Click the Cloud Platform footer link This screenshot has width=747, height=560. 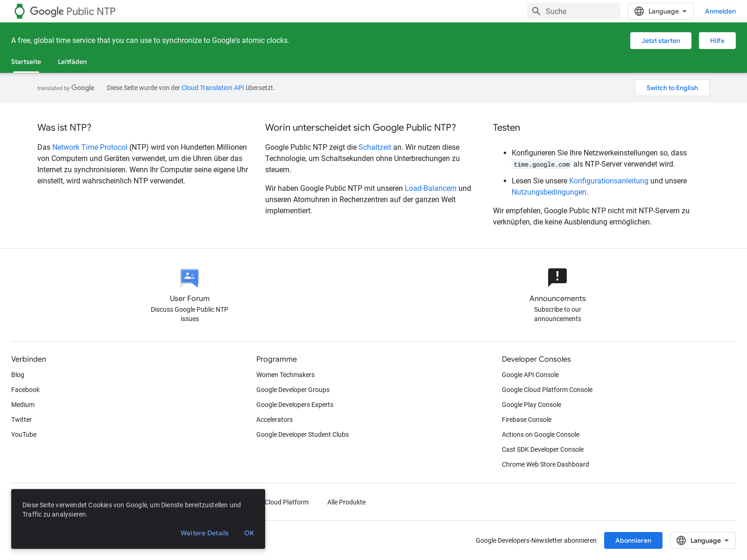287,502
